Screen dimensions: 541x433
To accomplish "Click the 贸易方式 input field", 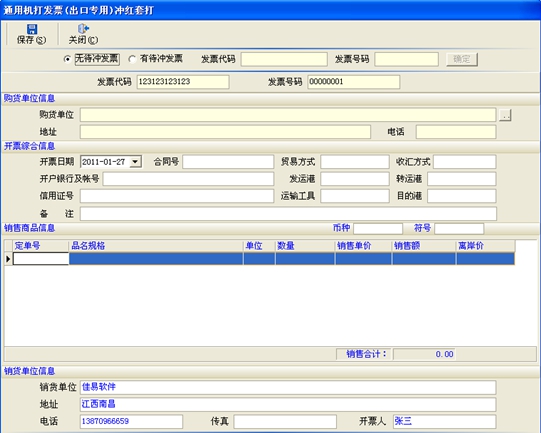I will click(355, 161).
